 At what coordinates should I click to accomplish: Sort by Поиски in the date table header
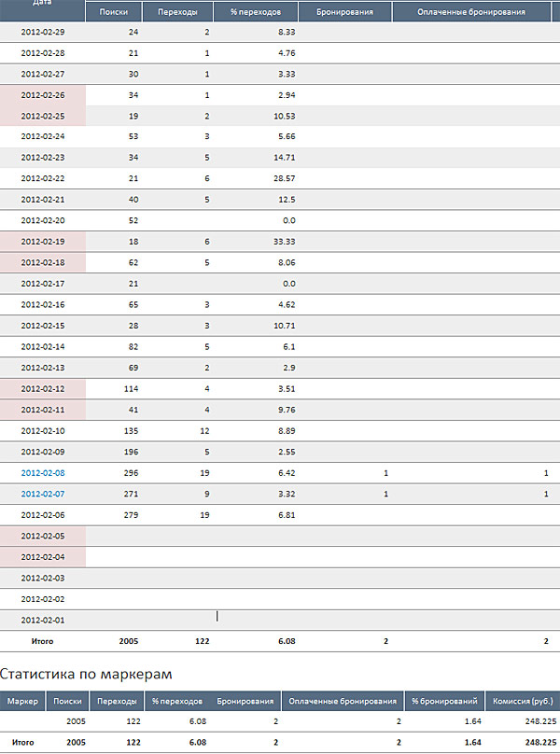(x=113, y=12)
